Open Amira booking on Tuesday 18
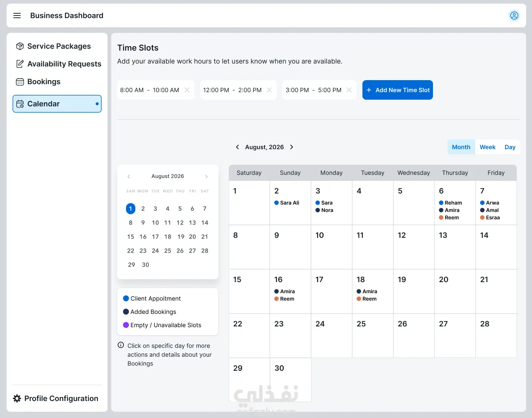 [367, 291]
